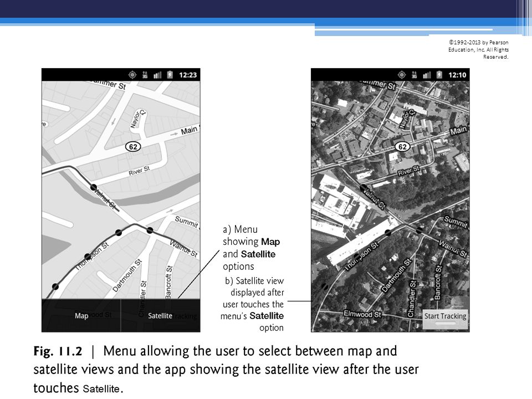The height and width of the screenshot is (399, 532).
Task: Click the Dartmouth St label on the satellite view
Action: click(397, 275)
